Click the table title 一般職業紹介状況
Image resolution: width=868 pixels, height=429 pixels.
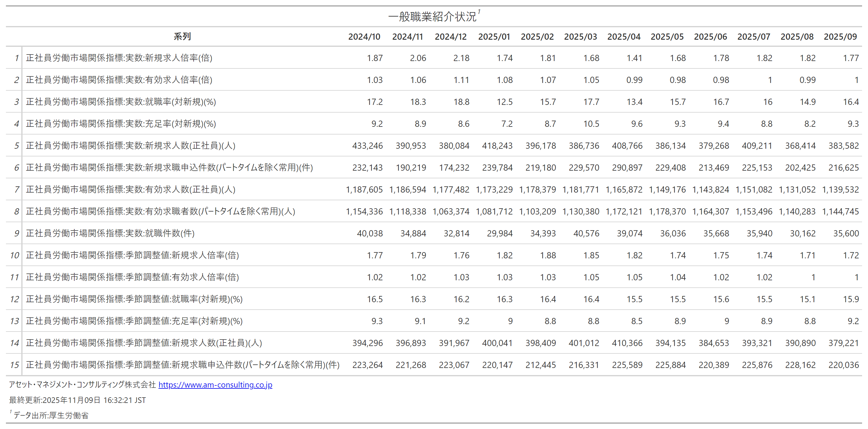[432, 17]
